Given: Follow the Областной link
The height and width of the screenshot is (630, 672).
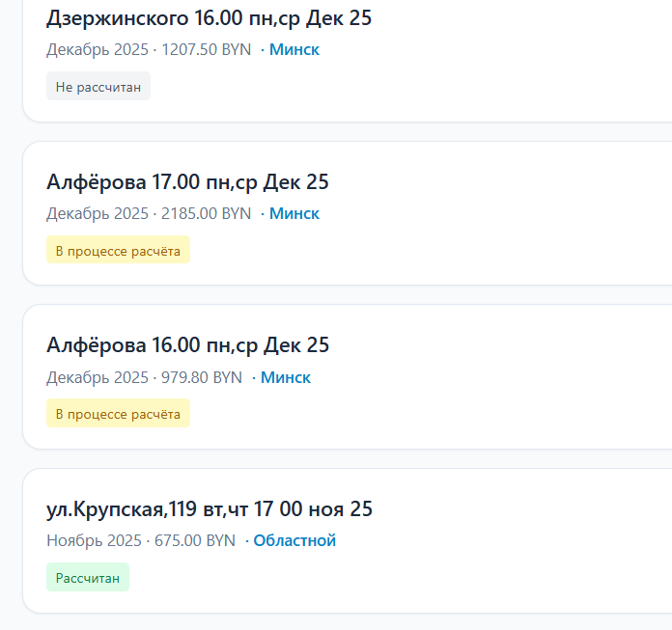Looking at the screenshot, I should tap(294, 540).
